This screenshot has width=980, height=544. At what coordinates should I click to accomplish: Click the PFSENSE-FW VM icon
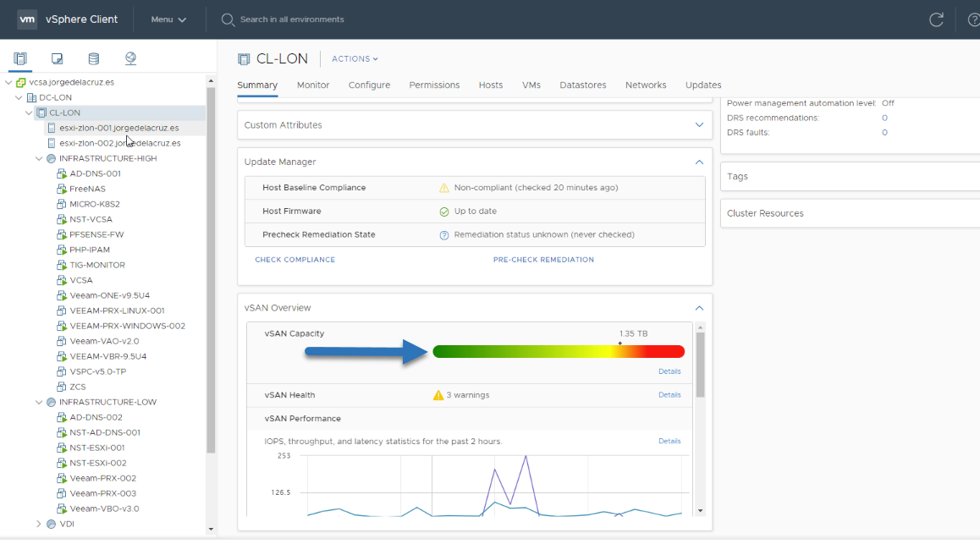pyautogui.click(x=61, y=235)
